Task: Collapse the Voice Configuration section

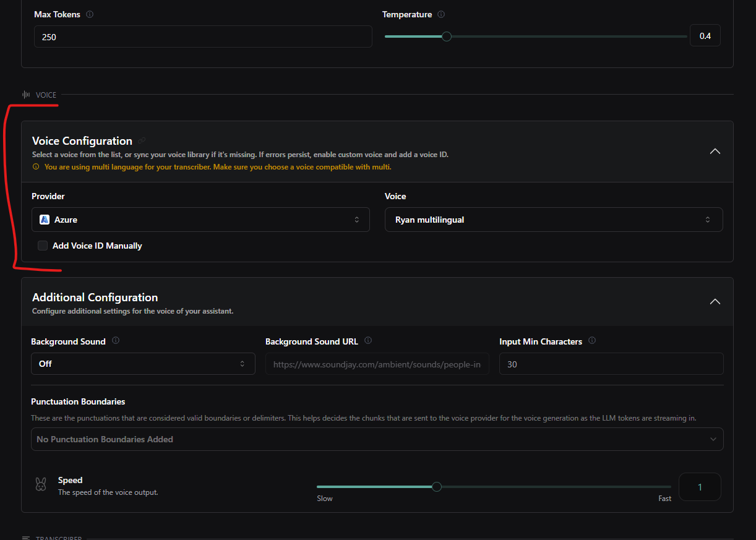Action: (715, 152)
